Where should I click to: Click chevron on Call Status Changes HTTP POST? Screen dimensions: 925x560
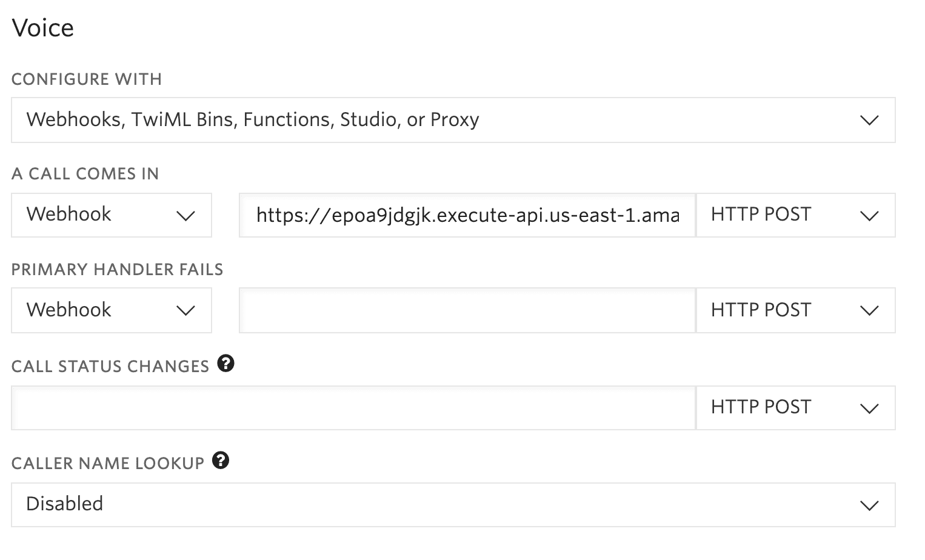pos(869,408)
